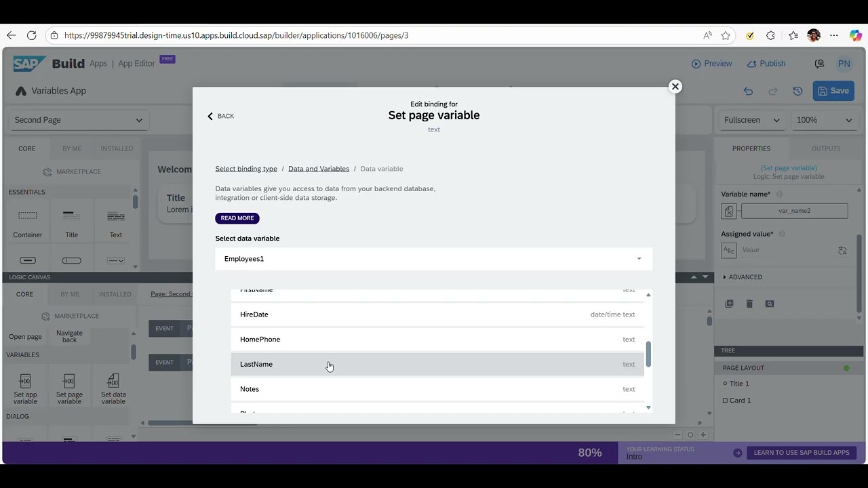The image size is (868, 488).
Task: Close the edit binding dialog
Action: [x=675, y=87]
